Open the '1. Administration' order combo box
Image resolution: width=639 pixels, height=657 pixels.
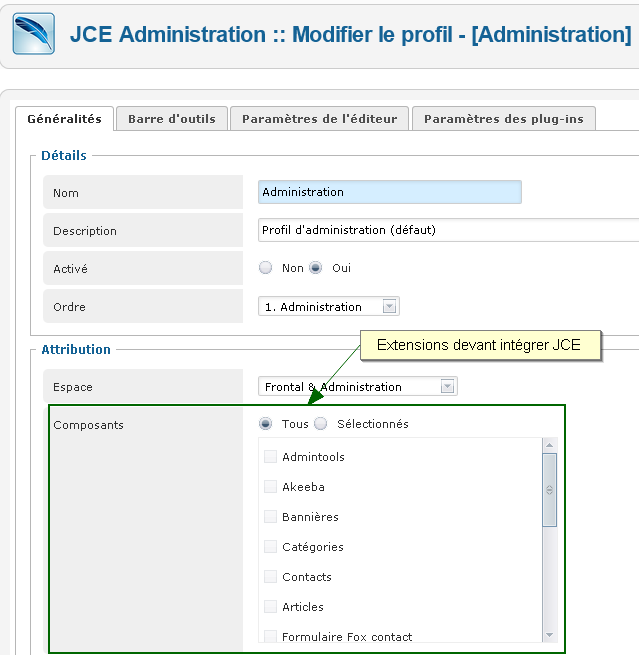point(329,306)
